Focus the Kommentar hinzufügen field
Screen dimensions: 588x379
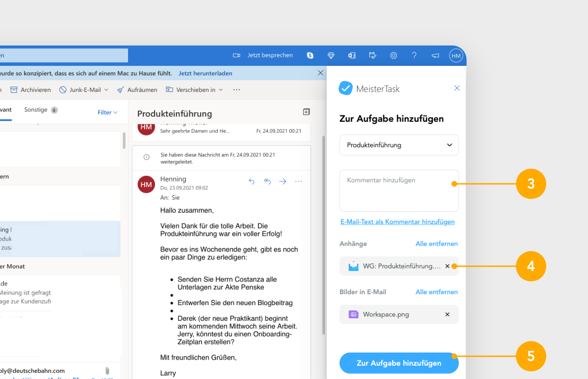(399, 190)
